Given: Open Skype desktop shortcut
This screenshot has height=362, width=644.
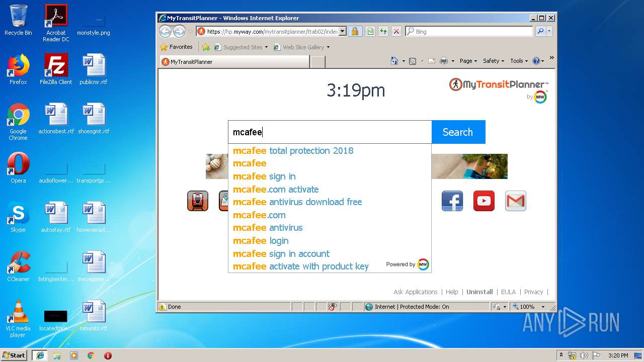Looking at the screenshot, I should click(x=18, y=217).
